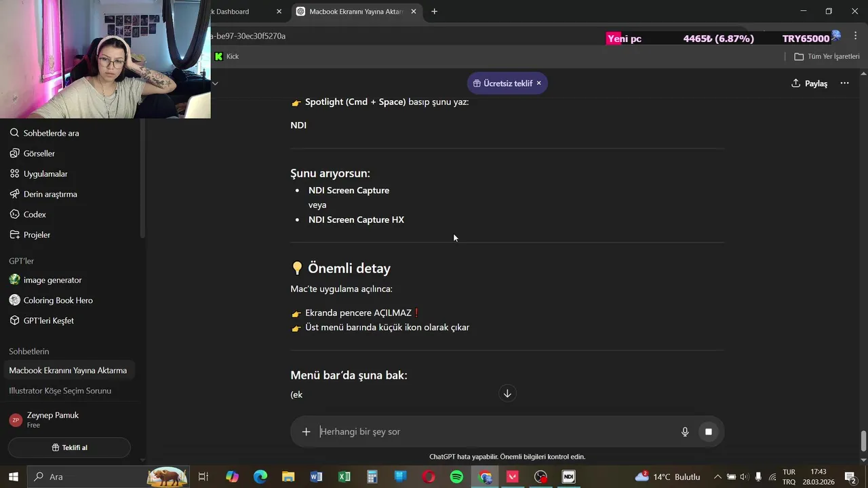Open the notification center icon
This screenshot has height=488, width=868.
[x=850, y=476]
